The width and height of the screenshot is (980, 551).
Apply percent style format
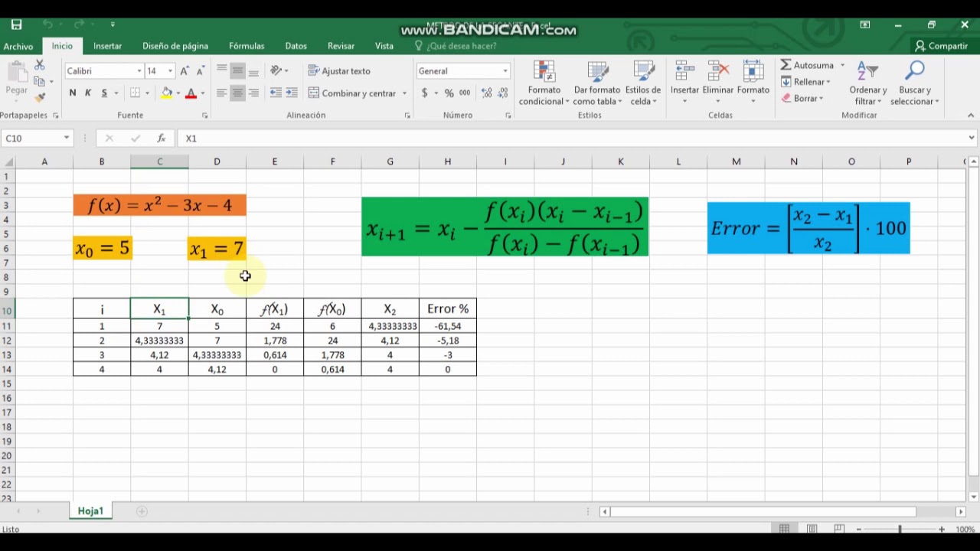tap(449, 93)
